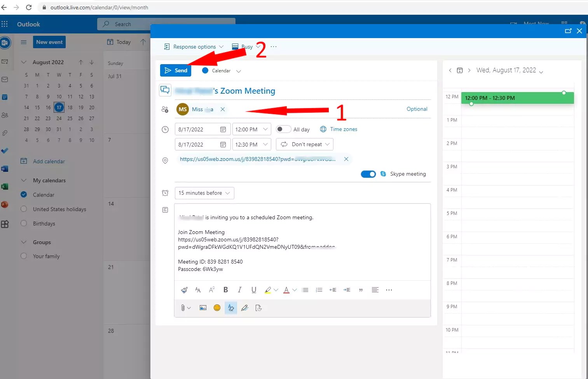Open the Don't repeat recurrence dropdown
Screen dimensions: 588x379
[304, 144]
